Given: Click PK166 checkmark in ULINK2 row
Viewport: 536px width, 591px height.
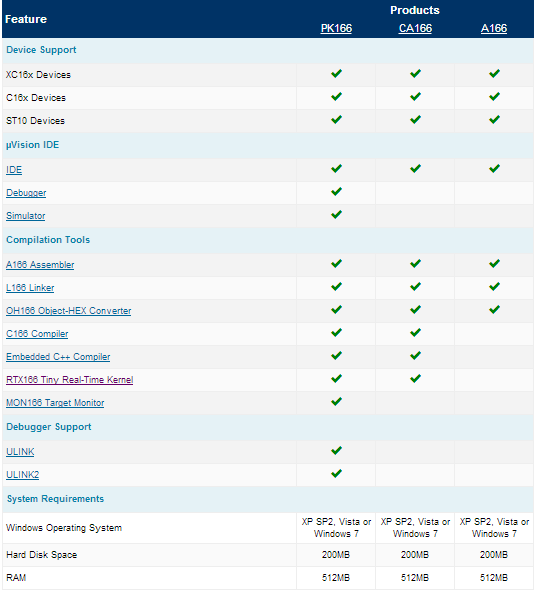Looking at the screenshot, I should click(336, 473).
